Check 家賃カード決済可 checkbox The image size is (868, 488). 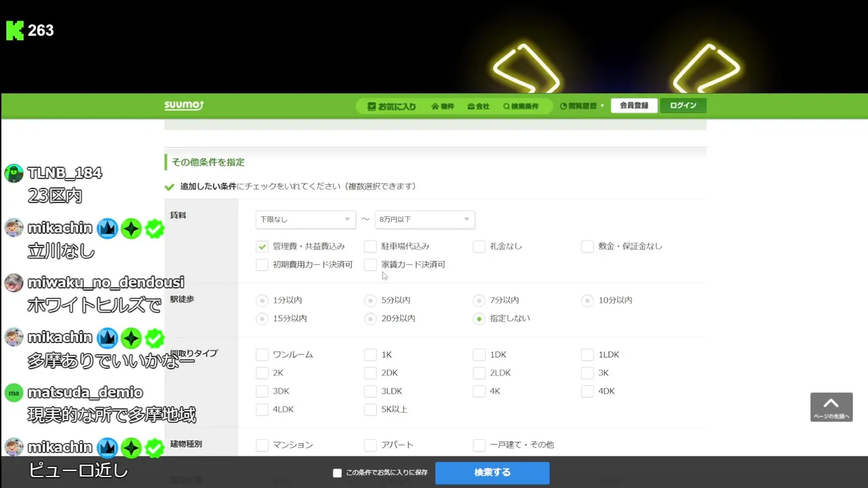[x=370, y=265]
